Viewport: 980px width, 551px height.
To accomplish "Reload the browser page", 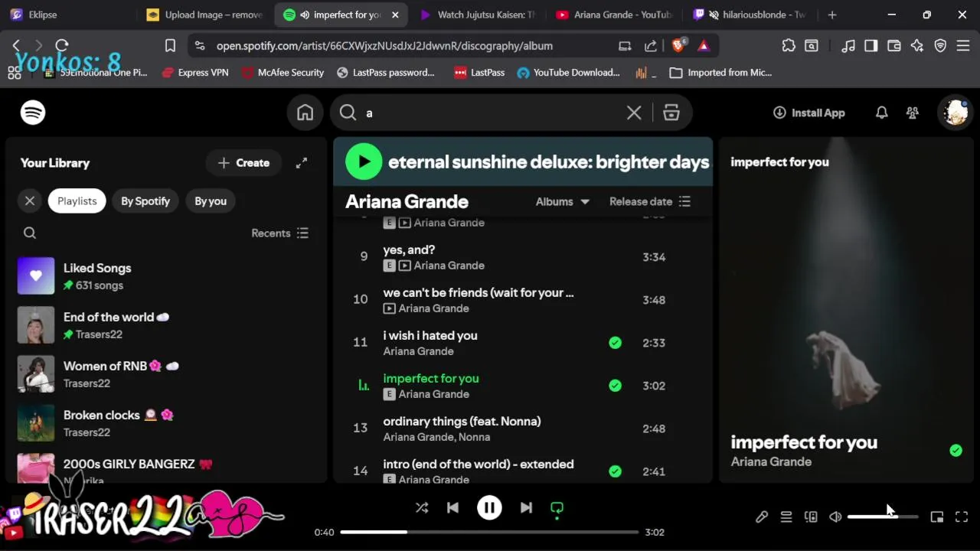I will click(62, 46).
